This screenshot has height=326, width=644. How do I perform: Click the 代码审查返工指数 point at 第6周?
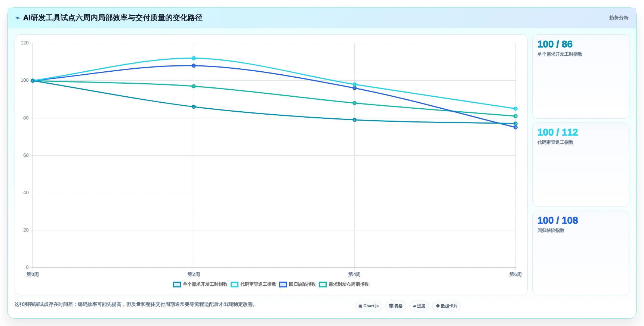pos(515,109)
